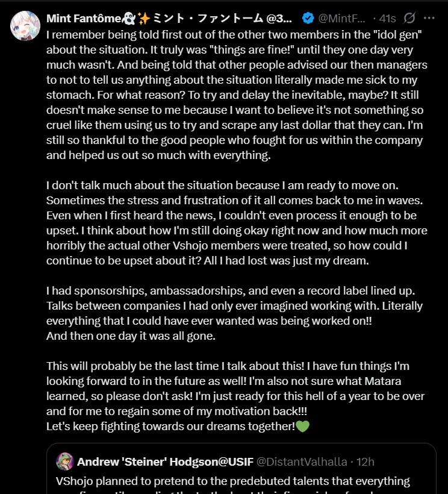Click the "Let's keep fighting" closing line
The height and width of the screenshot is (494, 448).
[170, 427]
